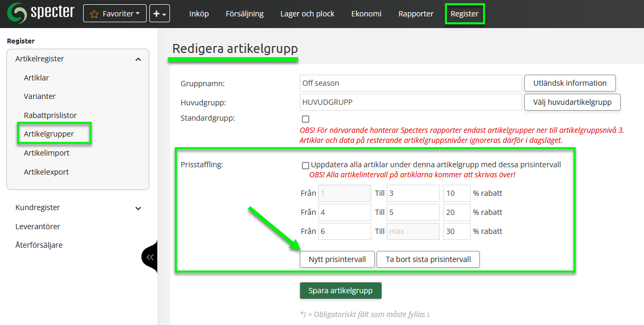Open the Register menu
The image size is (644, 325).
[464, 14]
